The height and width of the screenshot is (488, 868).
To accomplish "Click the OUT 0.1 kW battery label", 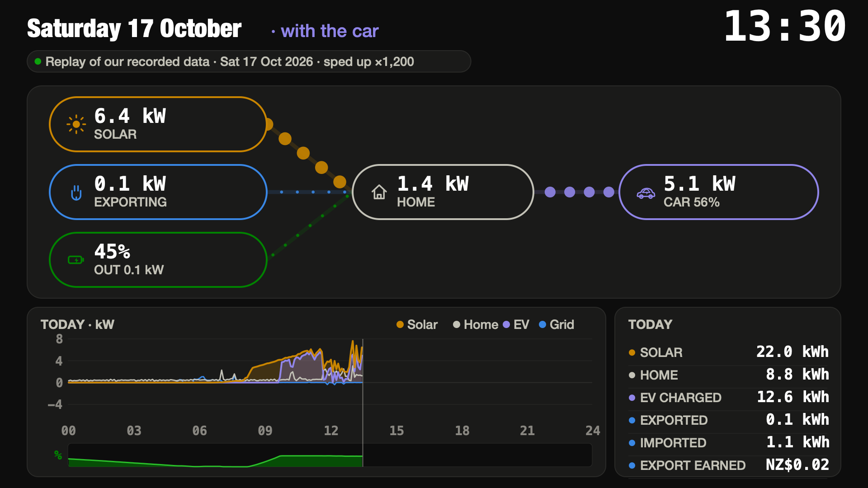I will 129,270.
